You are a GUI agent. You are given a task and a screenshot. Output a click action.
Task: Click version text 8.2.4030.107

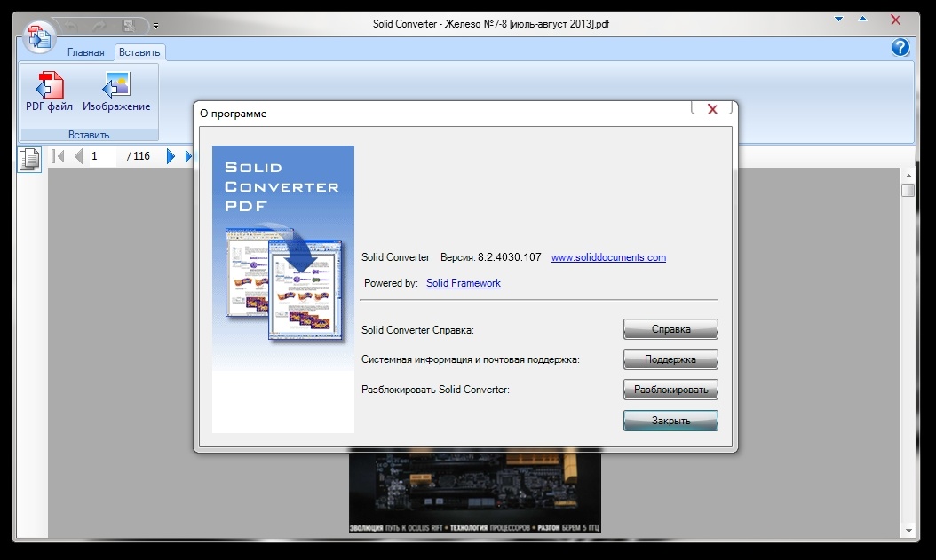[x=509, y=257]
